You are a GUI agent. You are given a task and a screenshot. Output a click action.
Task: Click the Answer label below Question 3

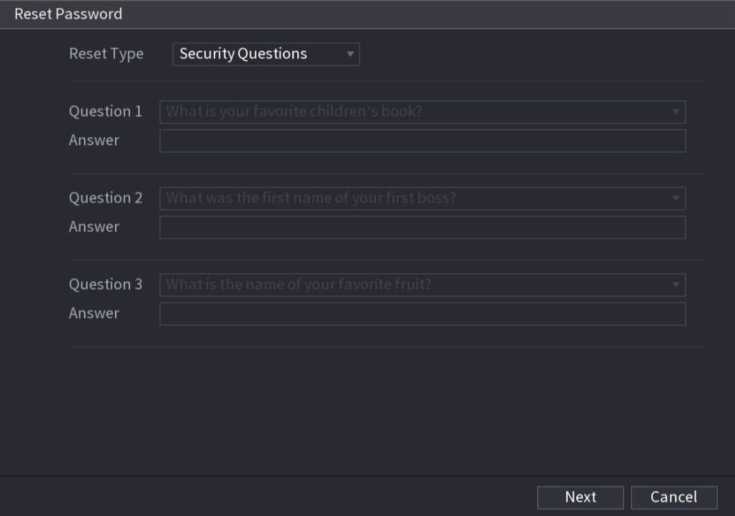coord(94,314)
